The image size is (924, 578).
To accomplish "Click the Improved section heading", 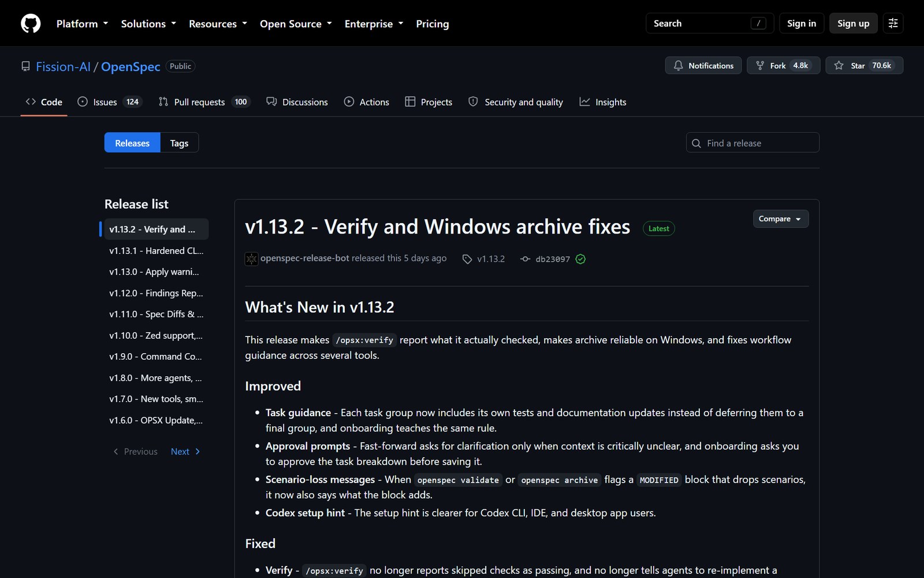I will [273, 386].
